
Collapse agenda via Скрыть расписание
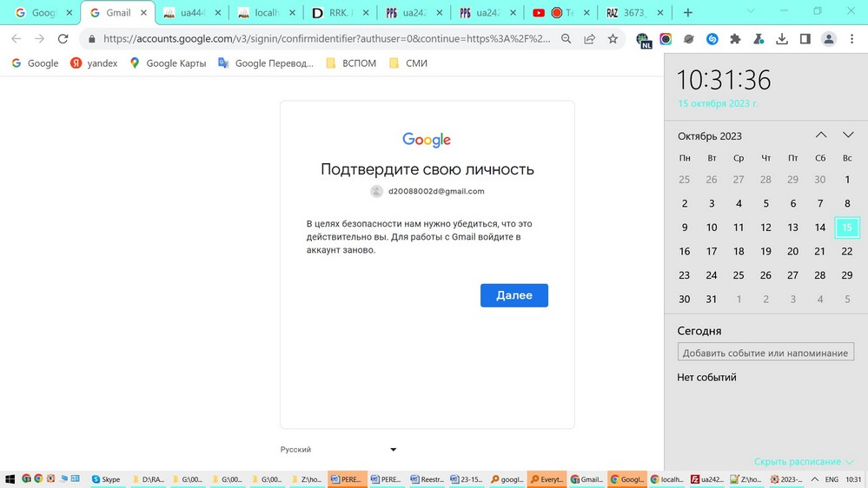pyautogui.click(x=803, y=461)
